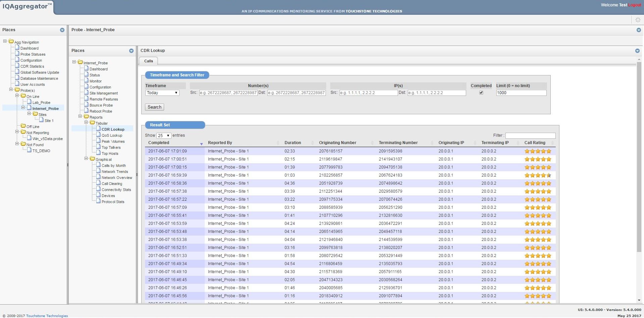The width and height of the screenshot is (644, 318).
Task: Click the Call Clearing page icon
Action: point(98,183)
